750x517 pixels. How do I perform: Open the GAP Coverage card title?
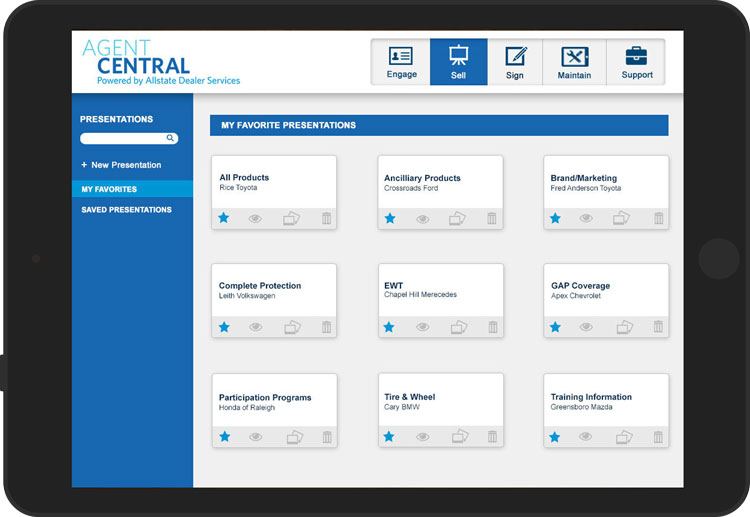click(x=580, y=286)
